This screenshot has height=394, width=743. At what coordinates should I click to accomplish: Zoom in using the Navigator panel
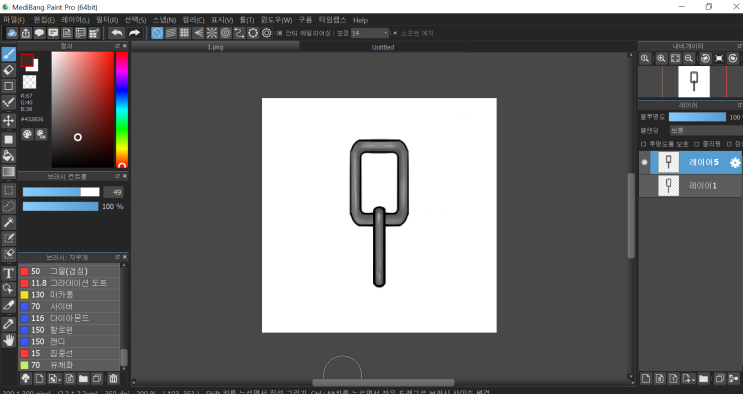coord(661,58)
